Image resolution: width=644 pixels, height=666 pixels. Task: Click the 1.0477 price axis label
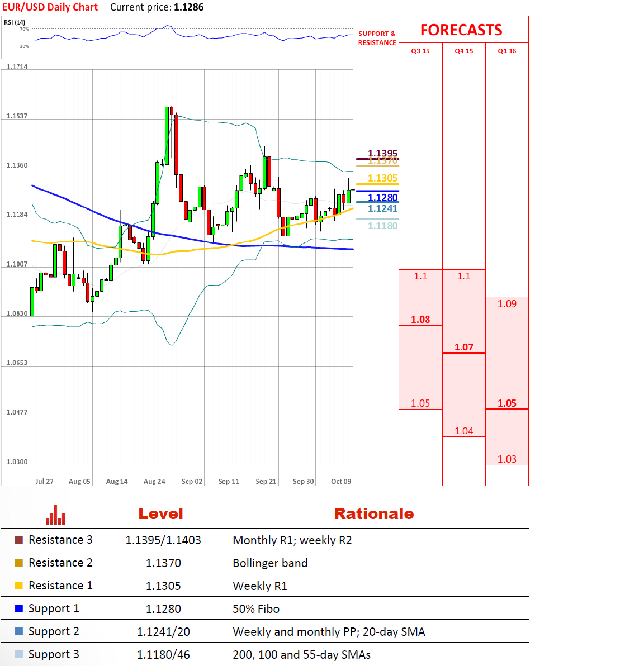[x=17, y=412]
